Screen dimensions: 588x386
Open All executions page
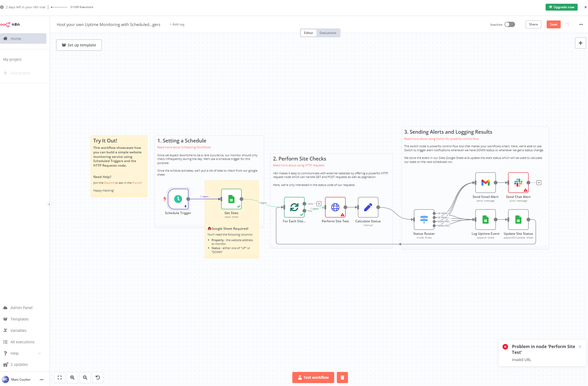click(23, 342)
